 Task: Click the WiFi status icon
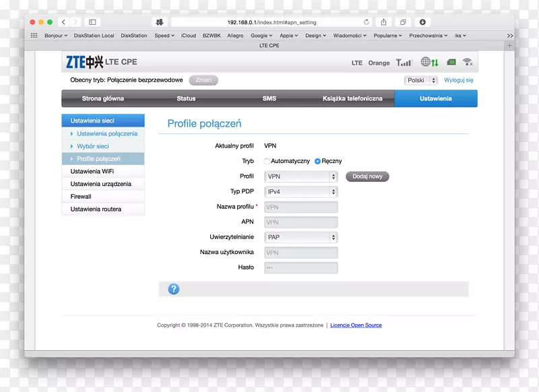tap(468, 62)
